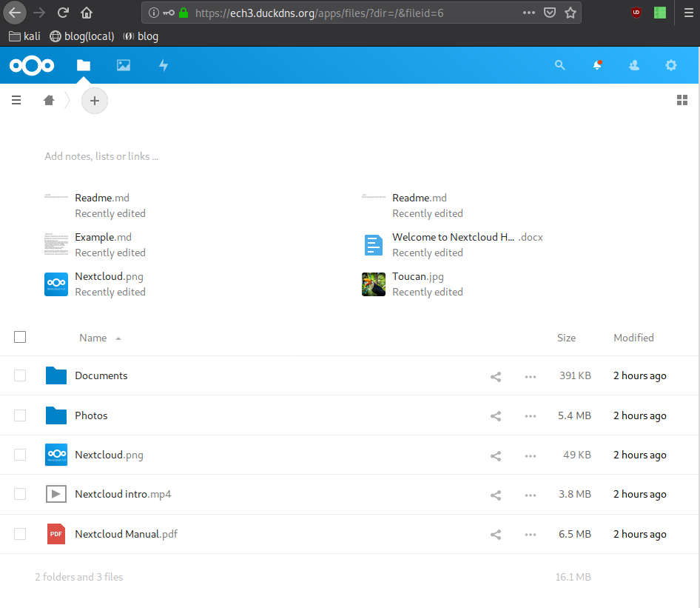Open the Photos app icon in header
Image resolution: width=700 pixels, height=608 pixels.
point(124,65)
